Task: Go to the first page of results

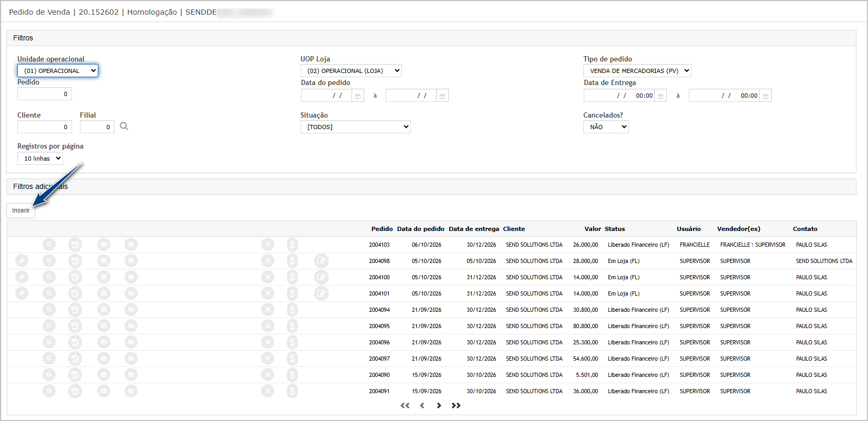Action: (405, 405)
